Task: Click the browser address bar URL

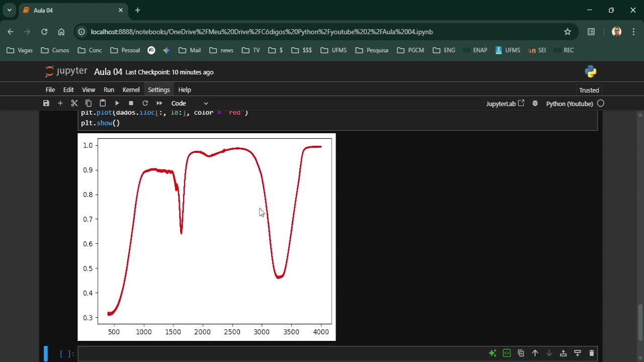Action: [x=262, y=32]
